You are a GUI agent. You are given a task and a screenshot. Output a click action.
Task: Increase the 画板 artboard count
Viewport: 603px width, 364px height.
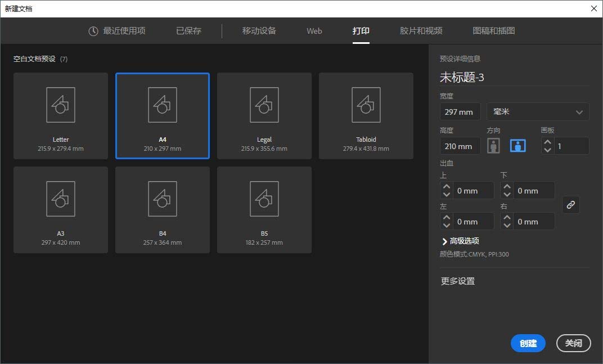(548, 142)
